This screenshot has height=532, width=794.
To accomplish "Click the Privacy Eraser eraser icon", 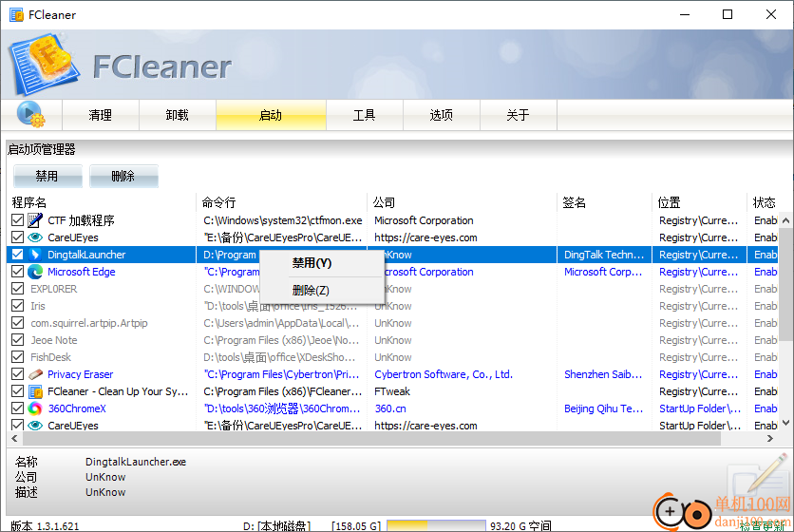I will tap(35, 374).
